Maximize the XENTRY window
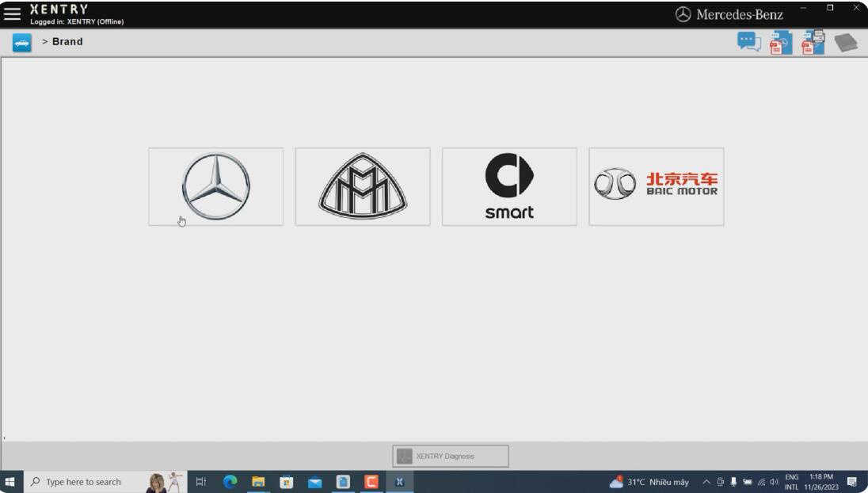This screenshot has height=493, width=868. click(830, 8)
